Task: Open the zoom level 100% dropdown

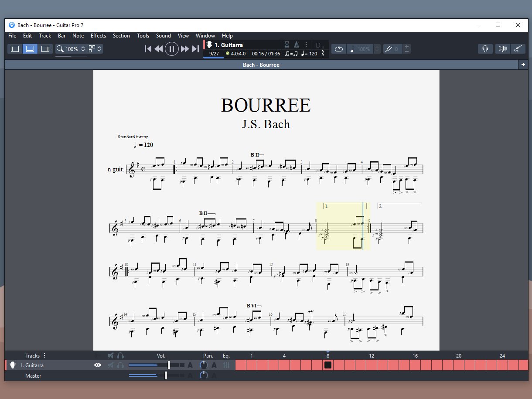Action: coord(71,49)
